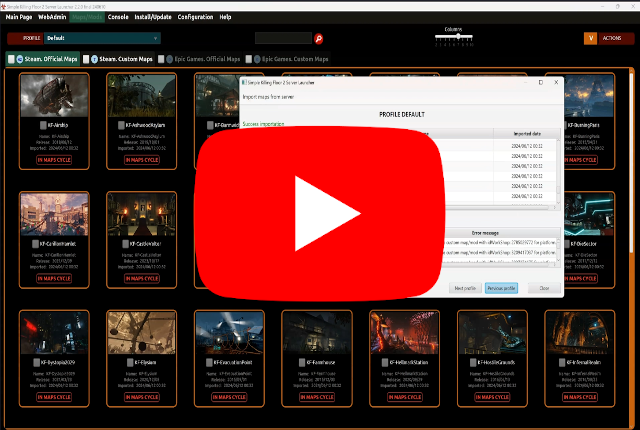
Task: Check the KF-DieSector map checkbox
Action: [567, 244]
